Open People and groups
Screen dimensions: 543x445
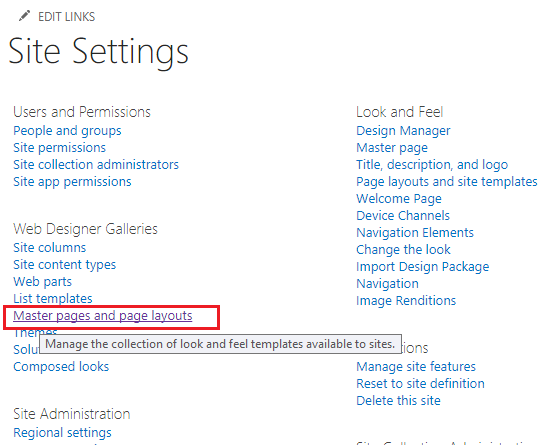point(67,131)
